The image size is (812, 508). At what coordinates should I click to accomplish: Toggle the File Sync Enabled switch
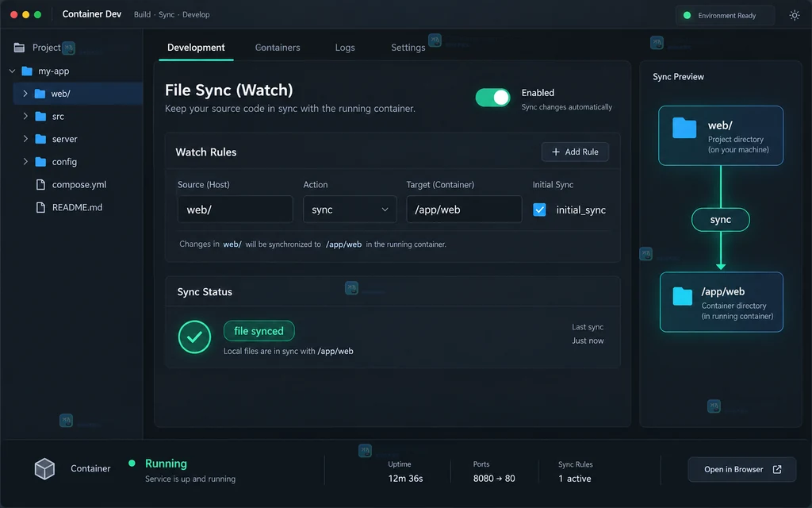[493, 98]
